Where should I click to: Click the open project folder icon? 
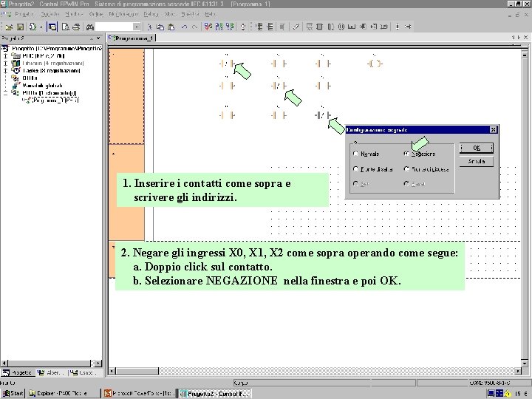click(x=9, y=27)
